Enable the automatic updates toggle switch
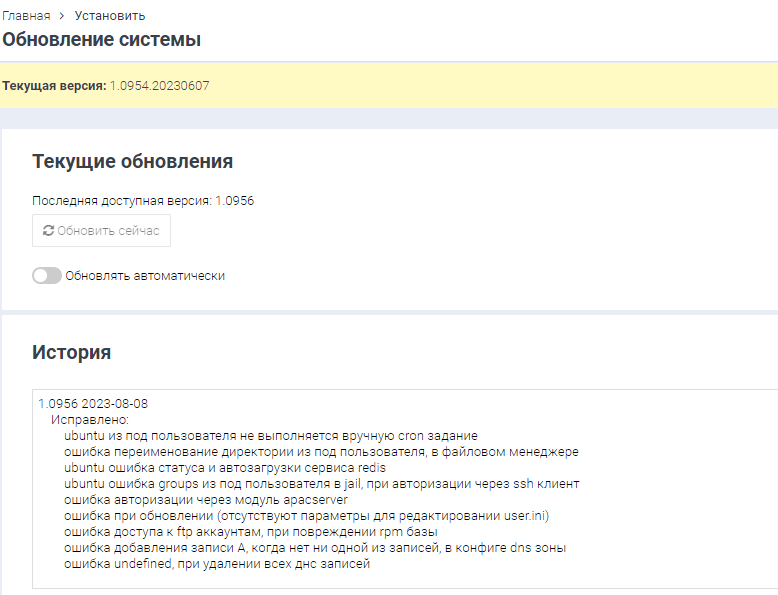Screen dimensions: 778x595 (x=46, y=276)
